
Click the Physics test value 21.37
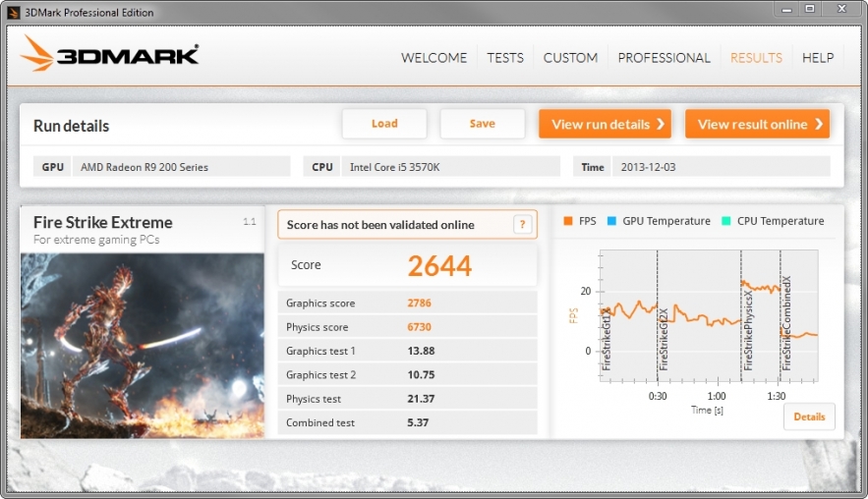(421, 398)
